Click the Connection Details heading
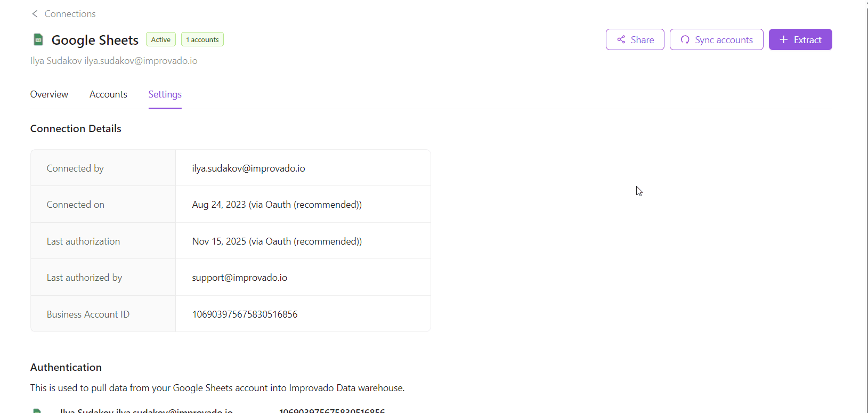 [76, 128]
